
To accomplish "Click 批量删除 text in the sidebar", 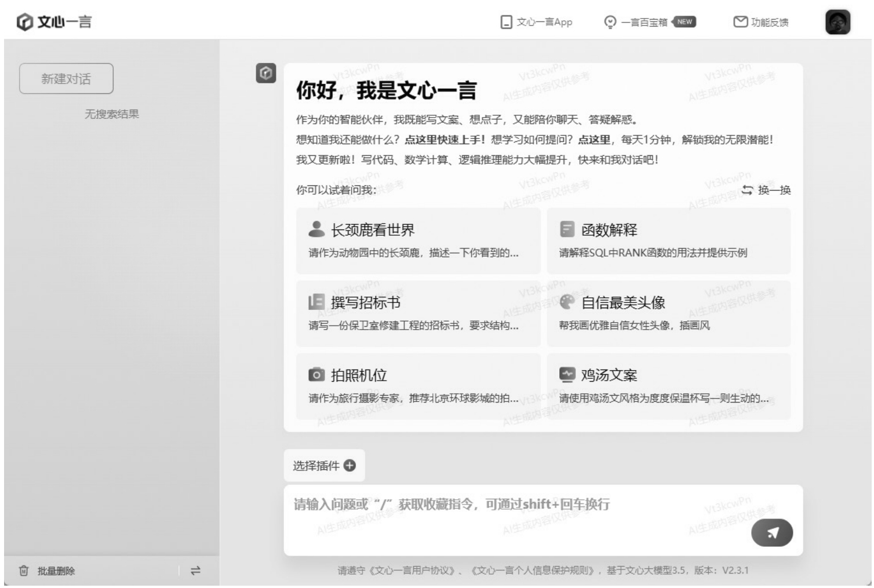I will [x=56, y=571].
